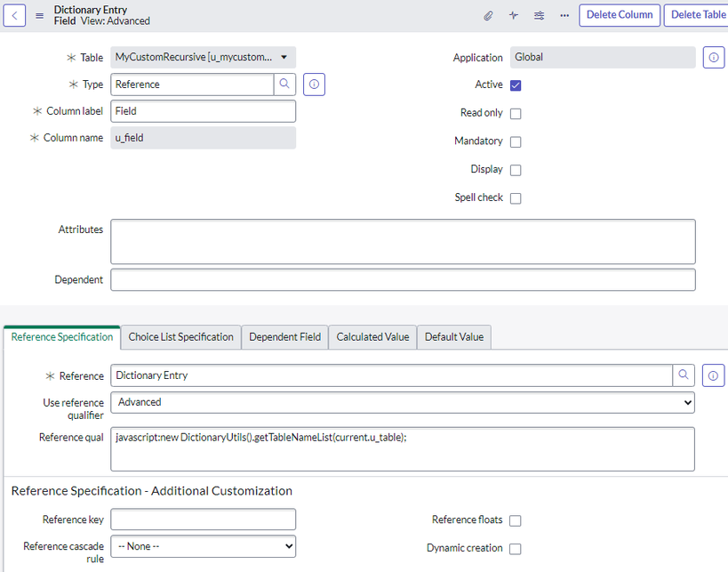This screenshot has height=572, width=728.
Task: Click the Column name field
Action: point(203,138)
